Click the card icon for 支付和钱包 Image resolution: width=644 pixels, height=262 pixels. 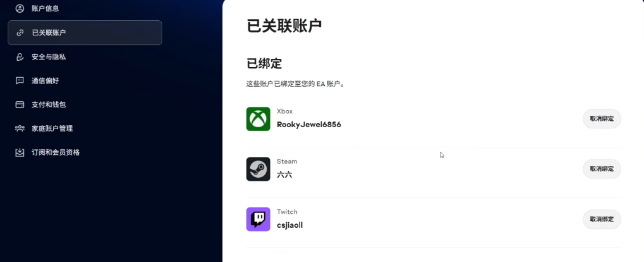20,104
